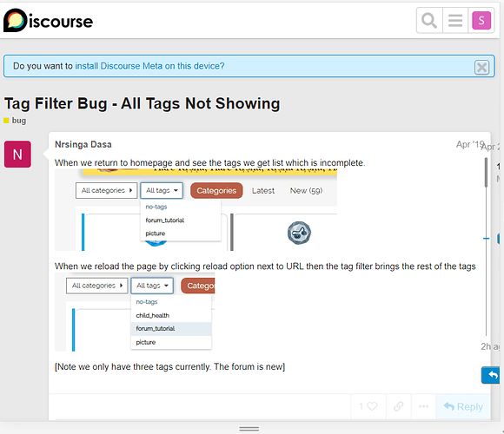
Task: Open first screenshot with All tags dropdown
Action: pyautogui.click(x=196, y=210)
